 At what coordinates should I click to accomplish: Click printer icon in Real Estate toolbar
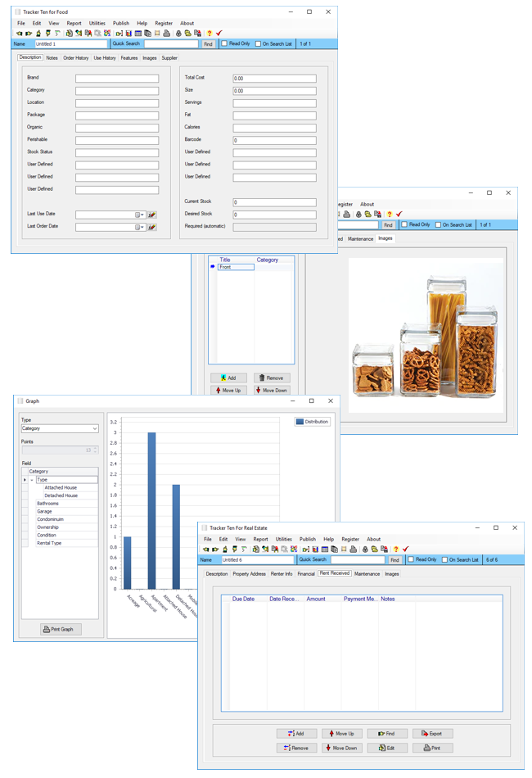pos(353,550)
